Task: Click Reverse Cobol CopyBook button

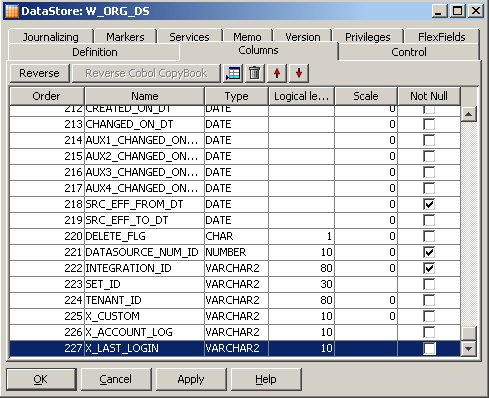Action: coord(146,73)
